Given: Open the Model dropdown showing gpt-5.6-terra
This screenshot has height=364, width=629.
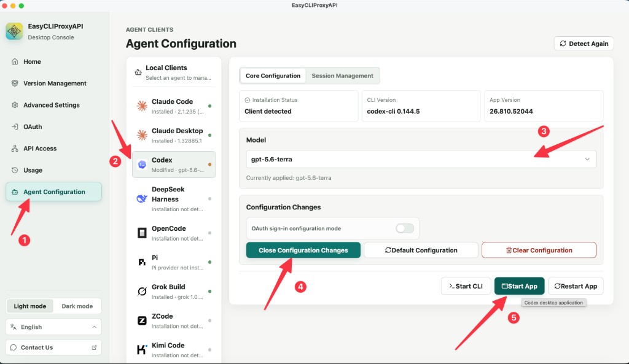Looking at the screenshot, I should (x=421, y=159).
